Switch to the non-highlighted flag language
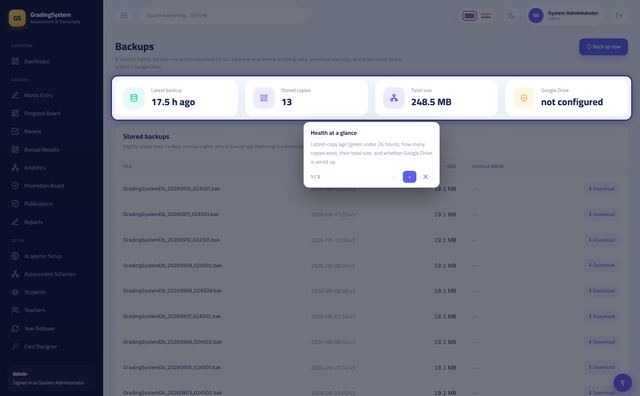The width and height of the screenshot is (640, 396). [x=486, y=16]
